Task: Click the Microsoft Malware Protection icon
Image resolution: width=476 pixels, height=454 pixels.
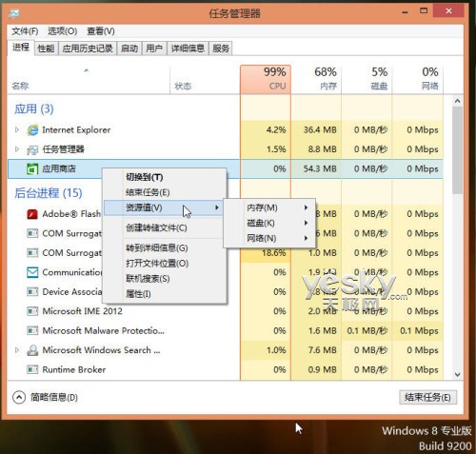Action: point(32,331)
